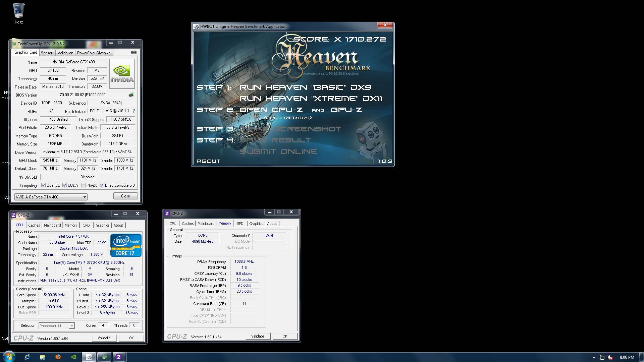This screenshot has width=644, height=362.
Task: Toggle the OpenCL checkbox in GPU-Z
Action: pyautogui.click(x=43, y=185)
